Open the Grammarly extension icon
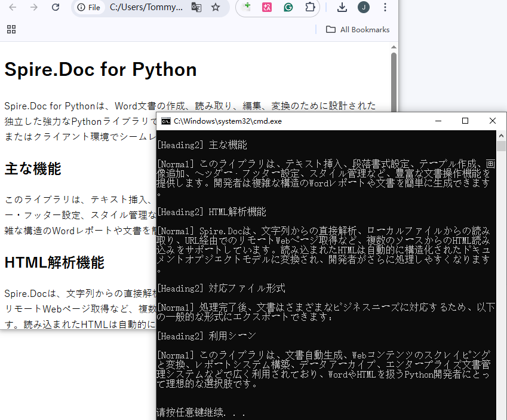 point(288,7)
